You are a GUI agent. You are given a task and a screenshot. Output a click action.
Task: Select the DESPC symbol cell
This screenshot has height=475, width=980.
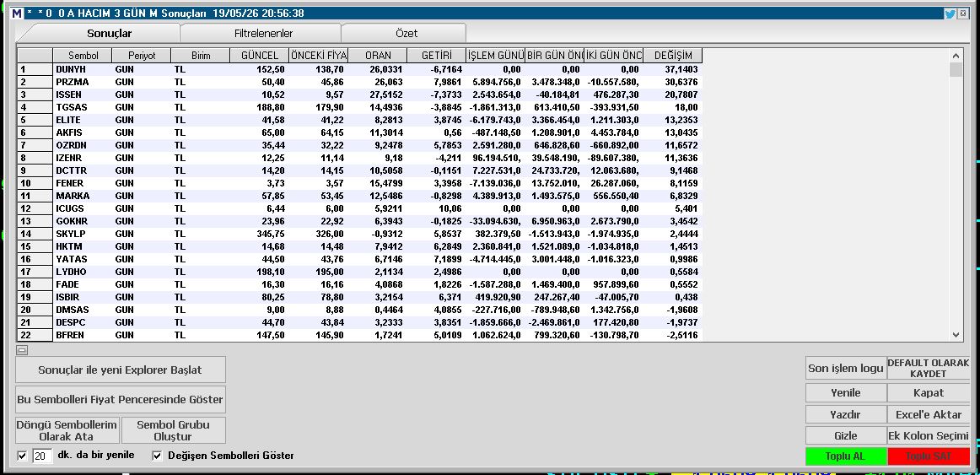pyautogui.click(x=83, y=322)
